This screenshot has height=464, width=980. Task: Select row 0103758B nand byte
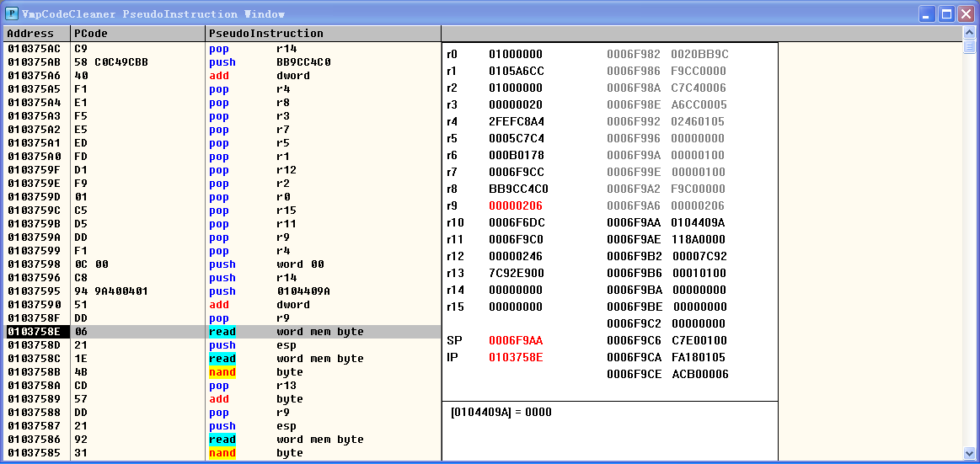tap(222, 372)
